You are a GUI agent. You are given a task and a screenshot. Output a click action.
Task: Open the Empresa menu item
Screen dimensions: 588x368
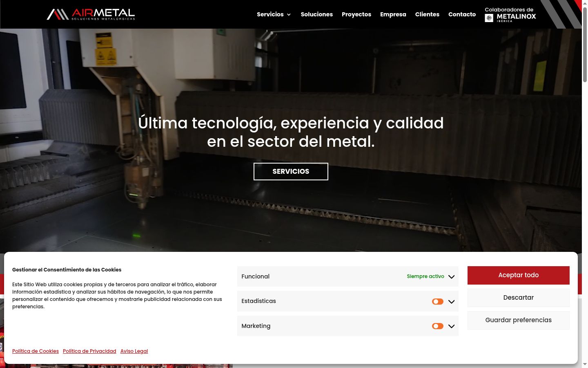point(393,14)
